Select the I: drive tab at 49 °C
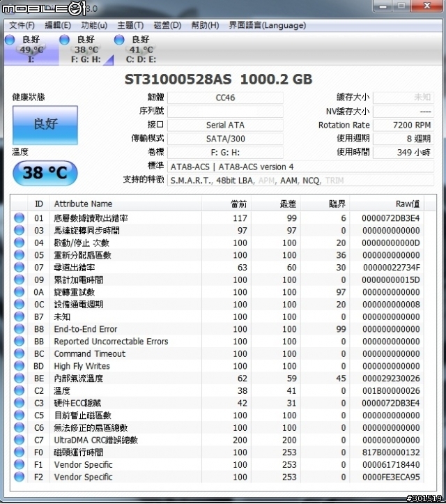Screen dimensions: 446x504 [31, 49]
